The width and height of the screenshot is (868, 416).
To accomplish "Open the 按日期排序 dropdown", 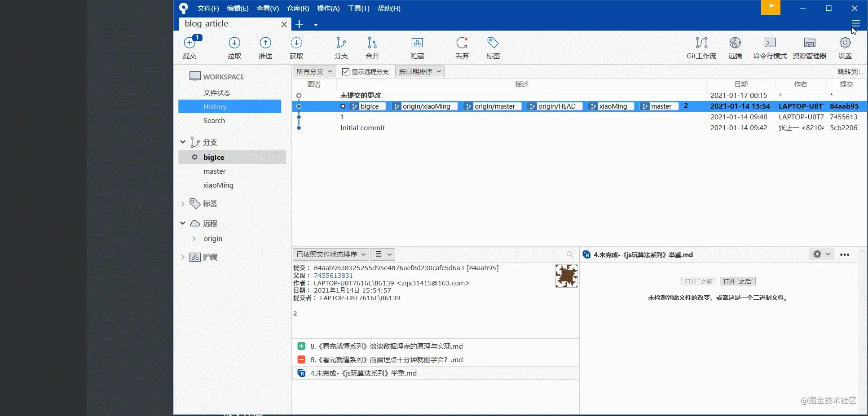I will [419, 71].
